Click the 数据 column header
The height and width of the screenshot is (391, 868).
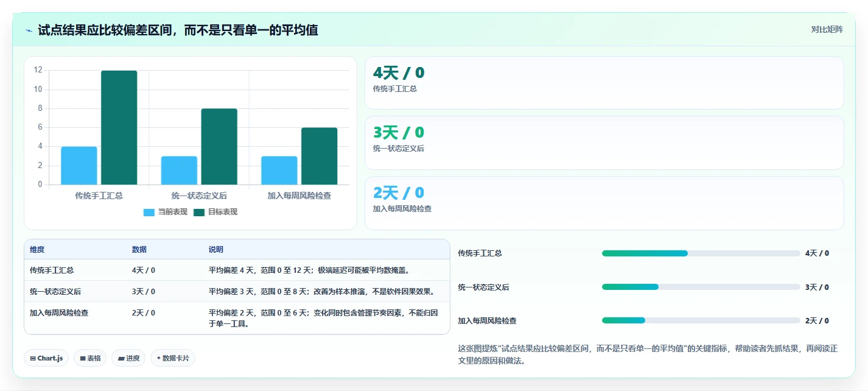pos(139,250)
